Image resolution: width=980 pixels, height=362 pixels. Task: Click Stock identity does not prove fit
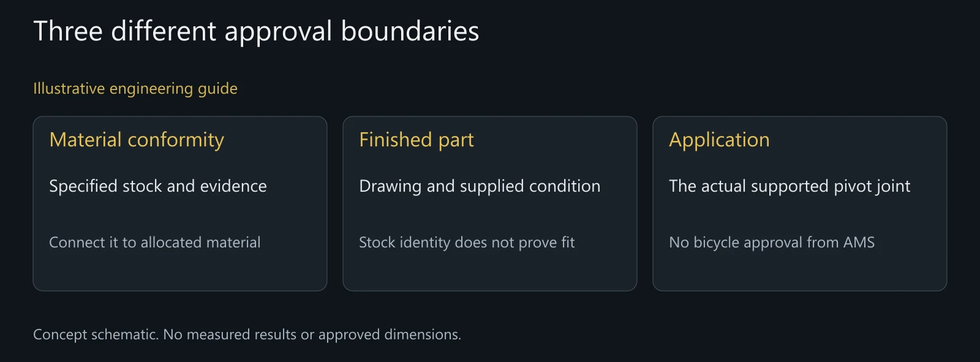pos(467,243)
